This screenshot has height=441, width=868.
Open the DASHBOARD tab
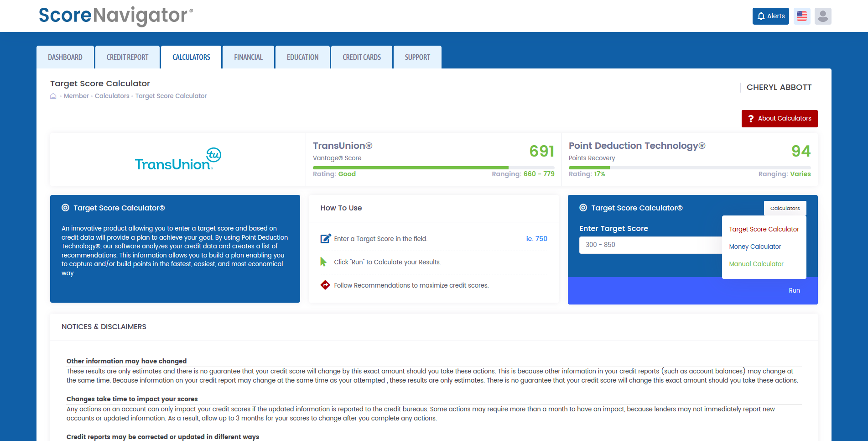tap(65, 57)
